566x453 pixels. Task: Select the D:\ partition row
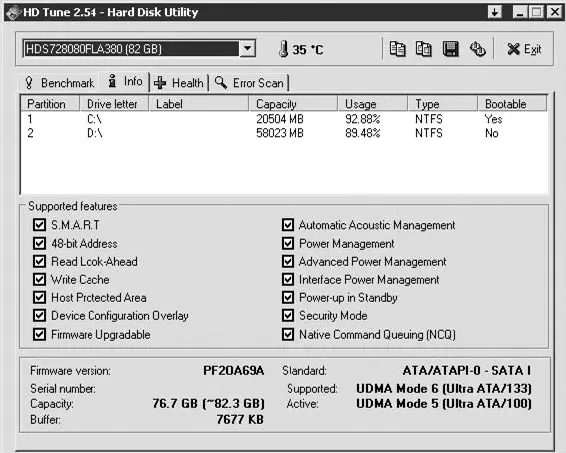pos(284,133)
